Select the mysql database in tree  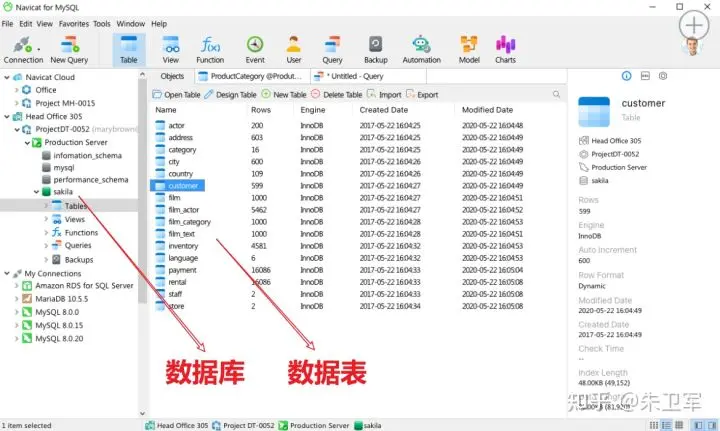(58, 168)
